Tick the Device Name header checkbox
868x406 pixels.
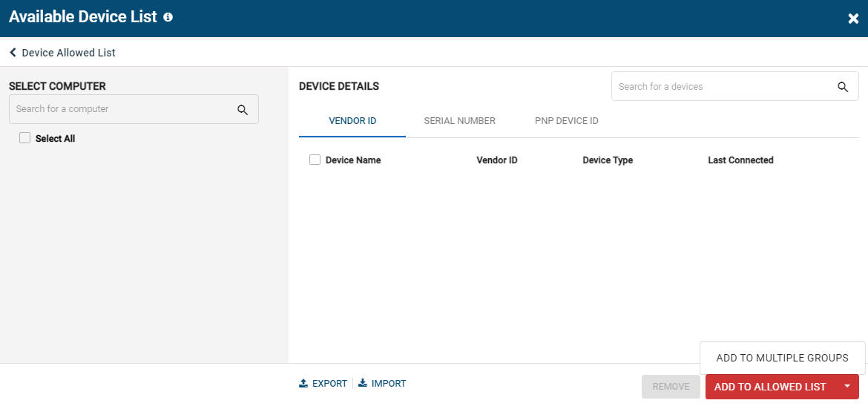coord(315,160)
